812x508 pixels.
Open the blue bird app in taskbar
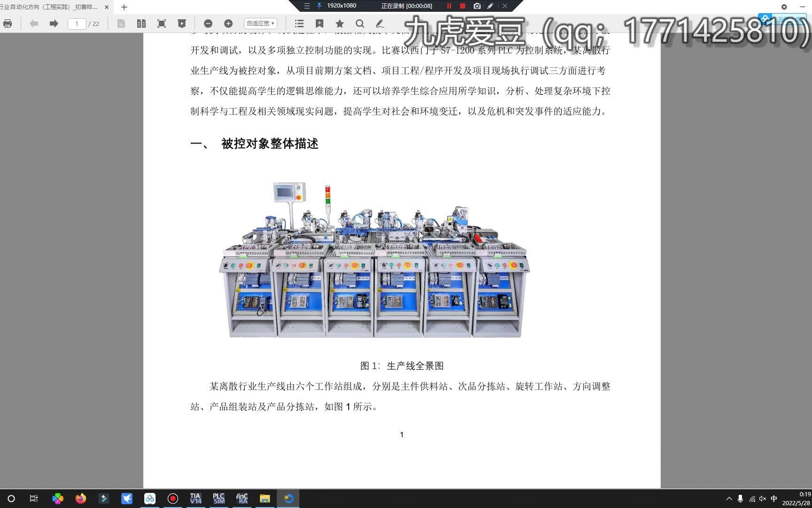127,499
